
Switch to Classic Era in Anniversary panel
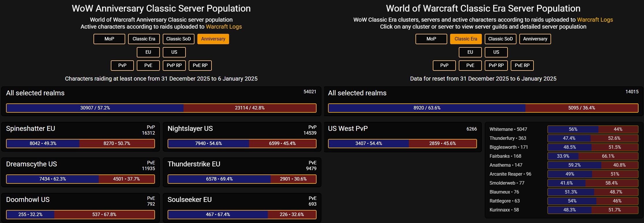coord(144,39)
